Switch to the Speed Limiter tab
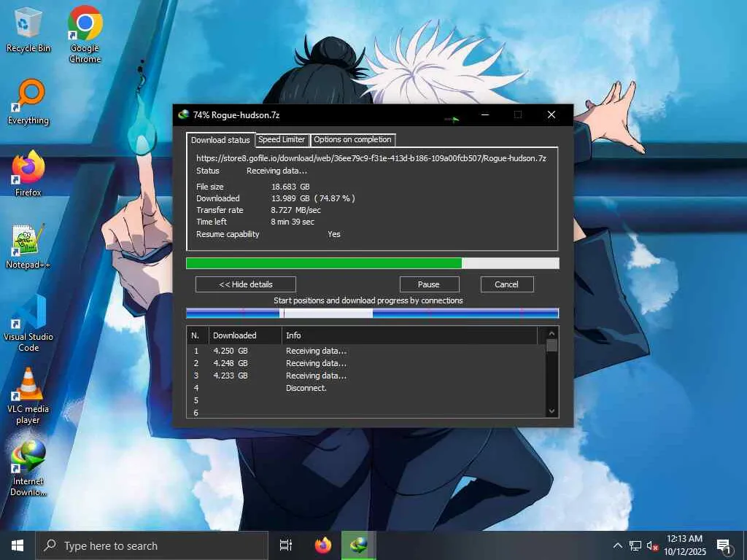Viewport: 747px width, 560px height. coord(282,139)
